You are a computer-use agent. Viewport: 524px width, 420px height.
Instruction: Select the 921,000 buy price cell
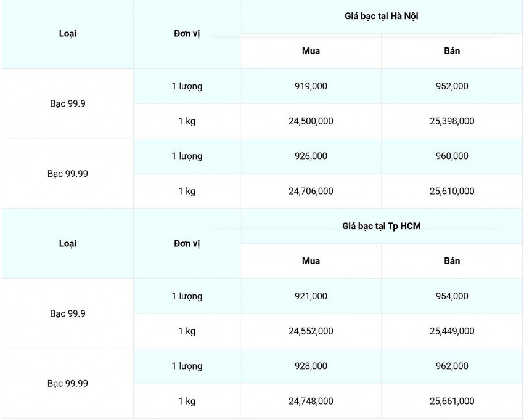(x=311, y=296)
